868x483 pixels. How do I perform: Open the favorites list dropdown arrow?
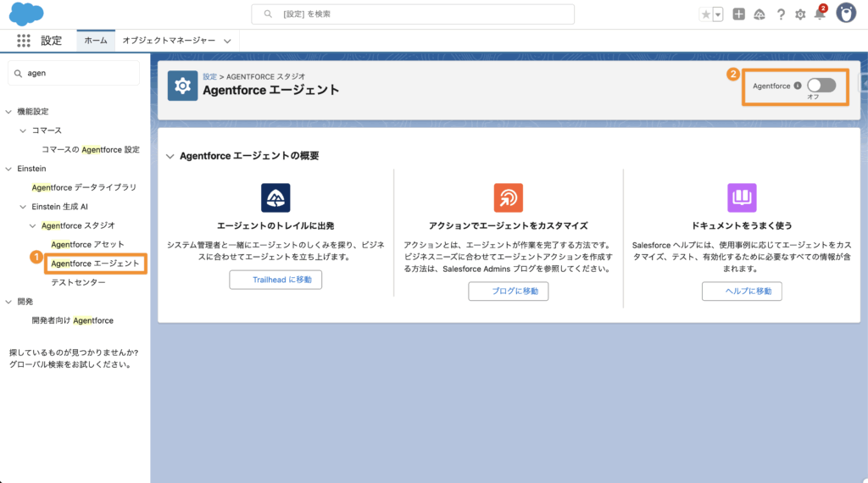point(718,14)
